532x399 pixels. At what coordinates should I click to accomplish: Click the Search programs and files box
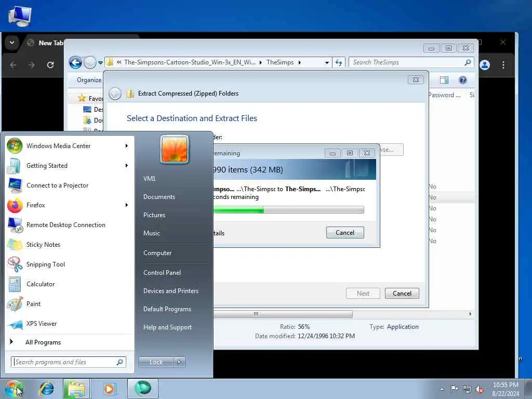click(x=69, y=362)
